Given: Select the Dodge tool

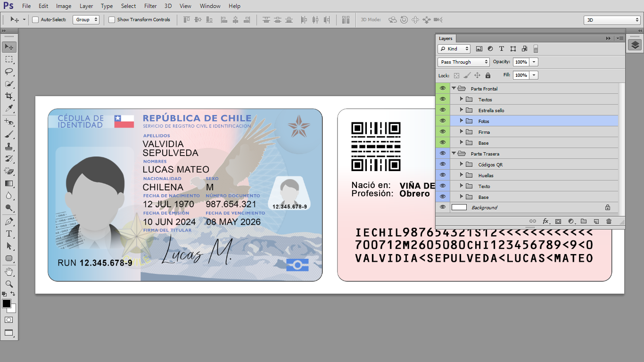Looking at the screenshot, I should [x=9, y=208].
